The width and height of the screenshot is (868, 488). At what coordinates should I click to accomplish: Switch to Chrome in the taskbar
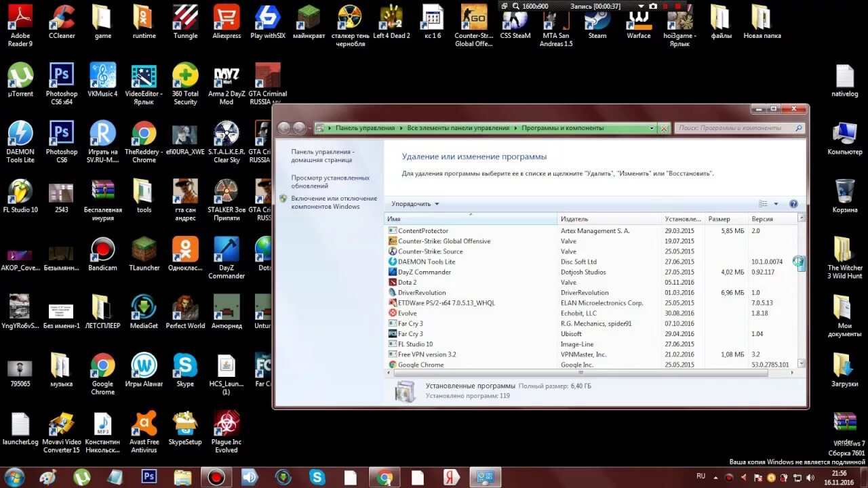(x=385, y=477)
